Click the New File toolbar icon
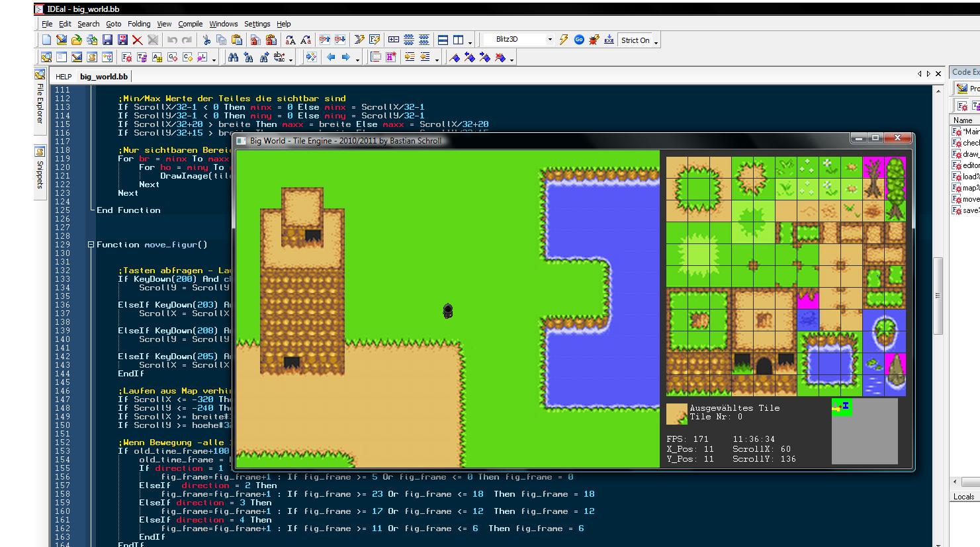 (x=46, y=40)
